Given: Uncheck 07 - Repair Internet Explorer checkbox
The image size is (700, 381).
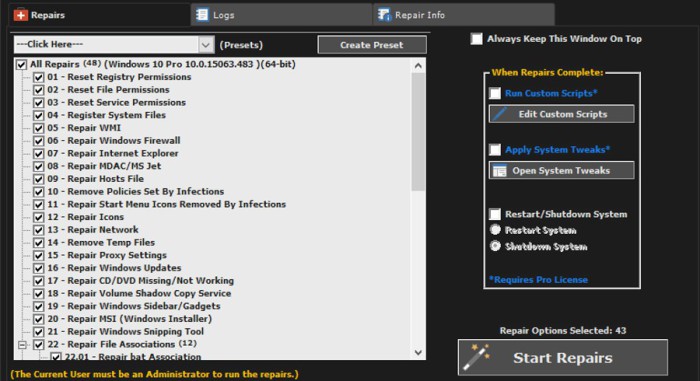Looking at the screenshot, I should pos(39,154).
